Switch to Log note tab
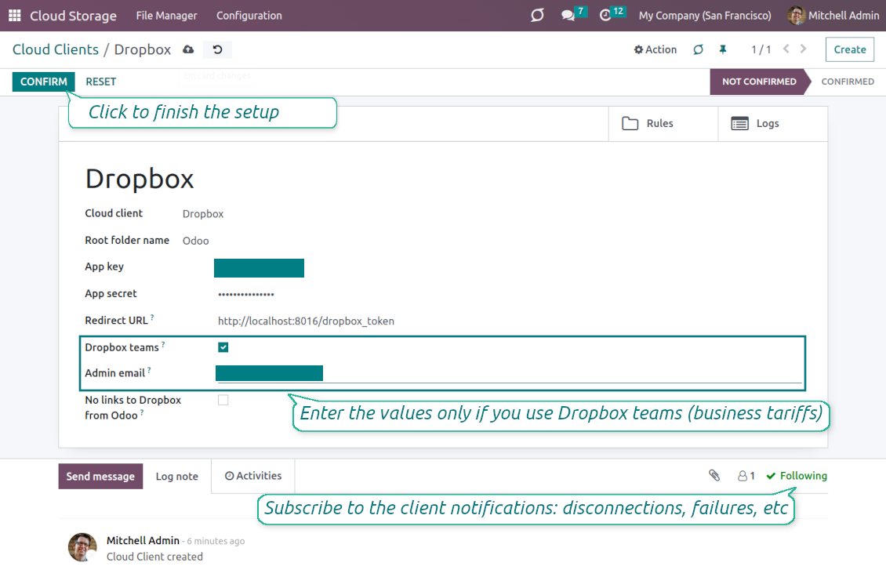Viewport: 886px width, 588px height. click(x=177, y=476)
